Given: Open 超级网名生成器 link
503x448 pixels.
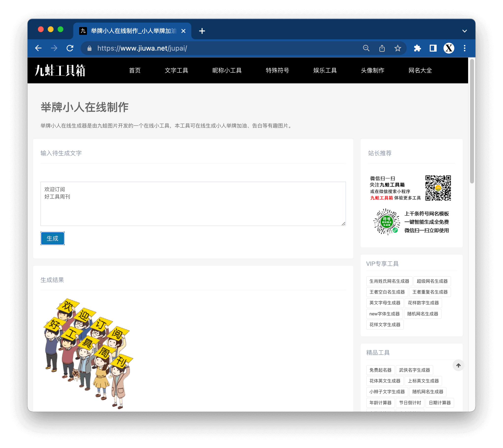Looking at the screenshot, I should 432,281.
